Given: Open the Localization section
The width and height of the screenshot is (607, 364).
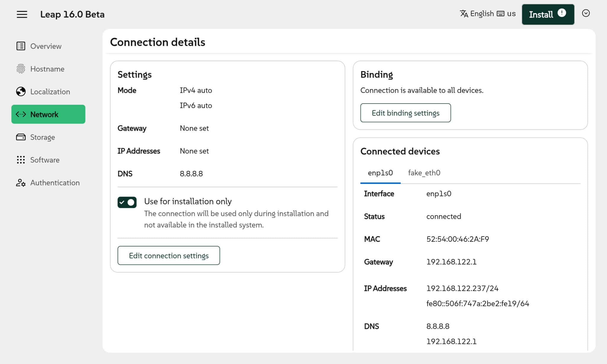Looking at the screenshot, I should pyautogui.click(x=50, y=92).
